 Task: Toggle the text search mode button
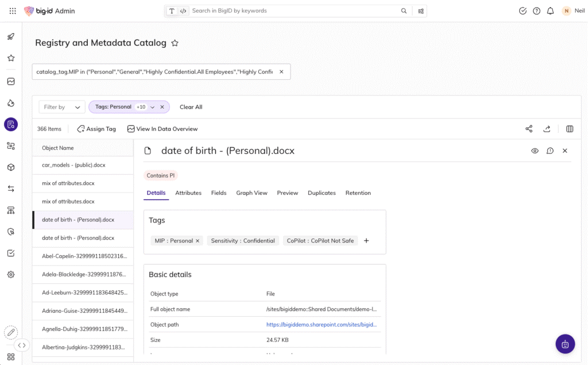(x=172, y=11)
